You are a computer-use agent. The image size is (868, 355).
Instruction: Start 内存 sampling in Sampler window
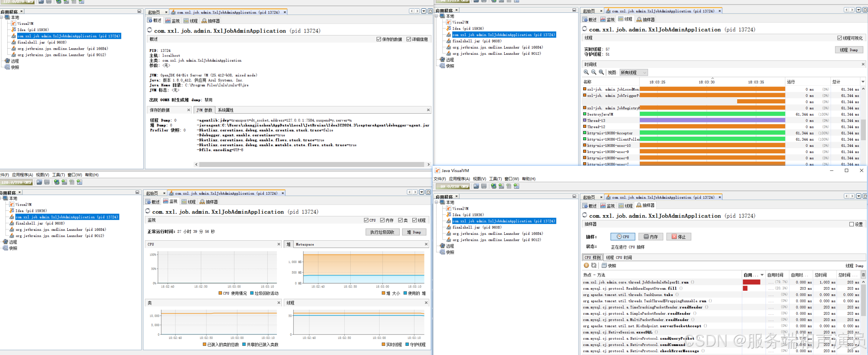(651, 237)
